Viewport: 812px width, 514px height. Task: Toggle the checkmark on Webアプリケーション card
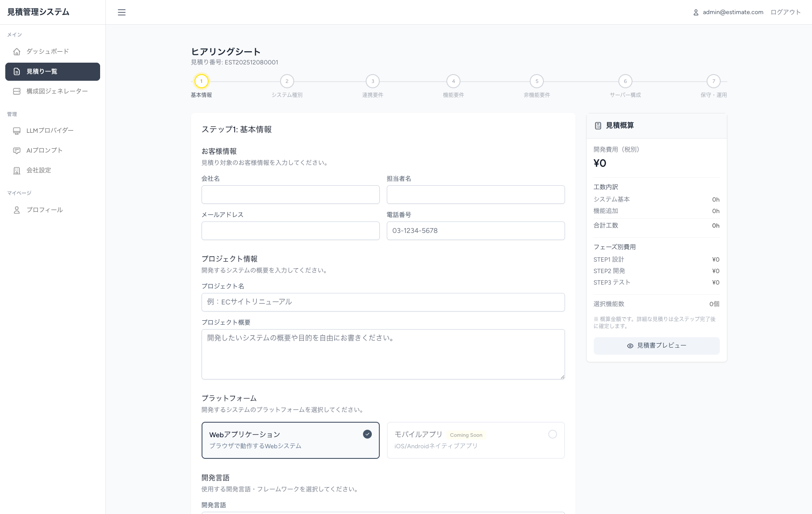tap(367, 434)
